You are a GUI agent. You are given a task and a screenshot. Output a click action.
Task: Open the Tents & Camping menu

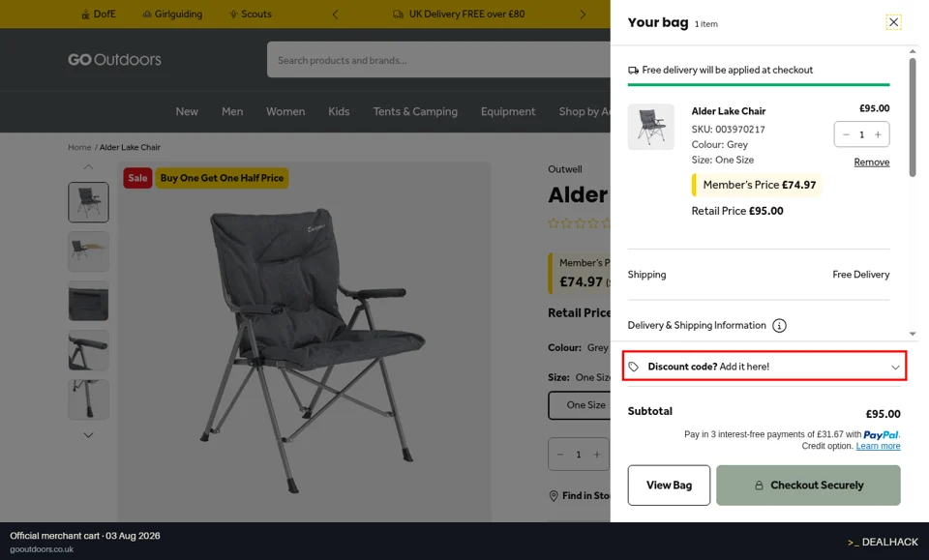415,111
